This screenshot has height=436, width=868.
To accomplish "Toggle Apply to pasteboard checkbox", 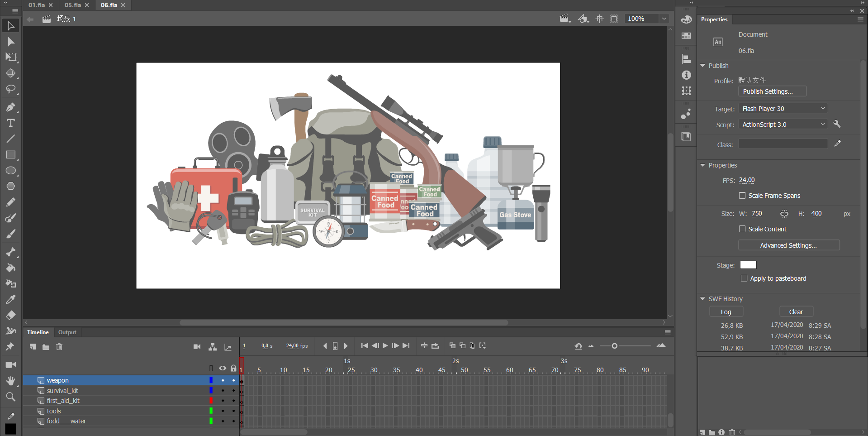I will (744, 278).
